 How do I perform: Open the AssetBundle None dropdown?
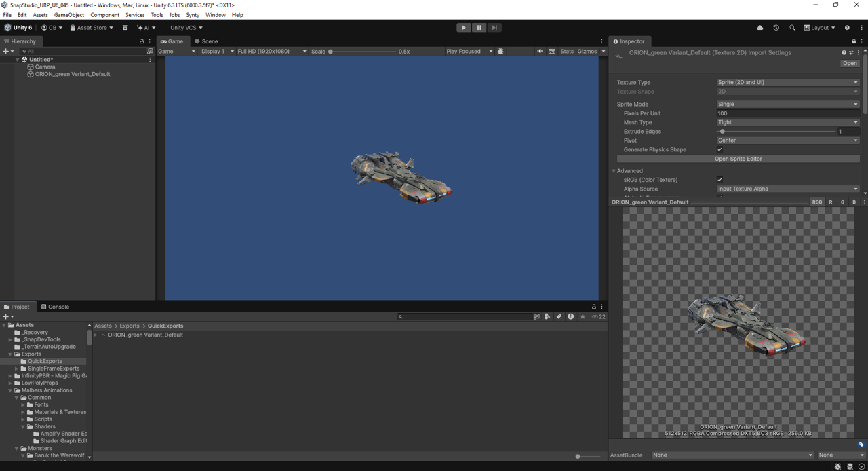tap(732, 455)
